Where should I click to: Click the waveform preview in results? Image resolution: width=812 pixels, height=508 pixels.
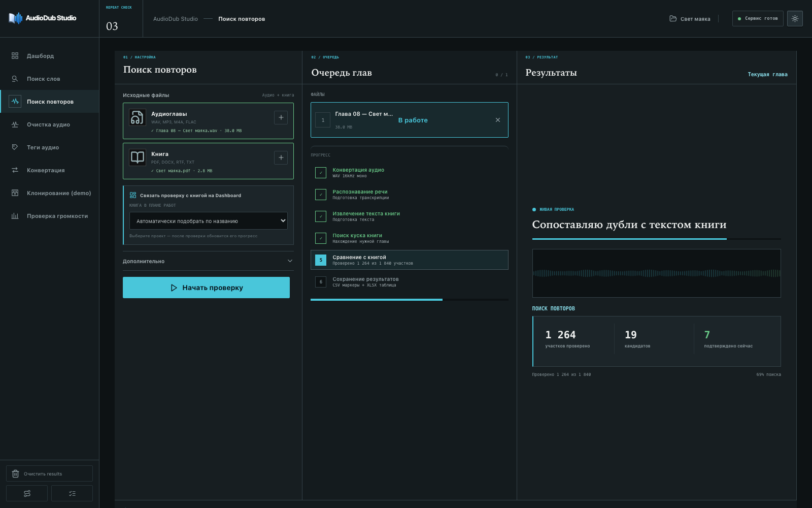coord(656,273)
